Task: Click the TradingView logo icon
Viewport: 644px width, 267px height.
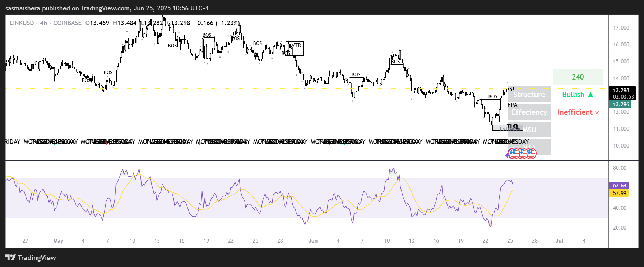Action: [11, 257]
